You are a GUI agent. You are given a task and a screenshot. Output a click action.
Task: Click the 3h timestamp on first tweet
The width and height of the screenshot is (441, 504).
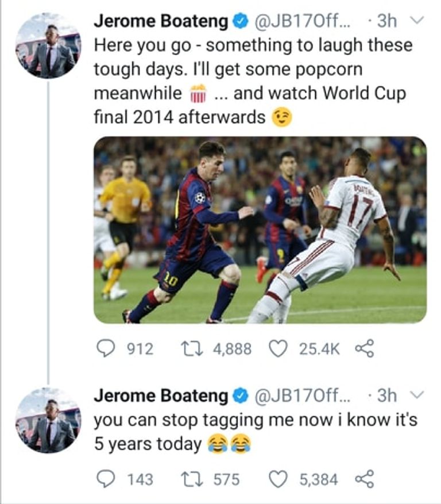tap(386, 21)
